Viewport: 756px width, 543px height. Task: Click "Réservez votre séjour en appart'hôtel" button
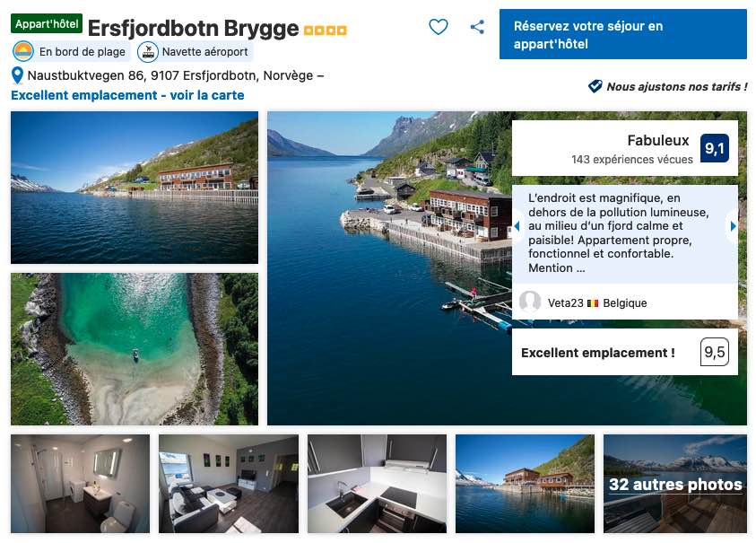(x=623, y=34)
